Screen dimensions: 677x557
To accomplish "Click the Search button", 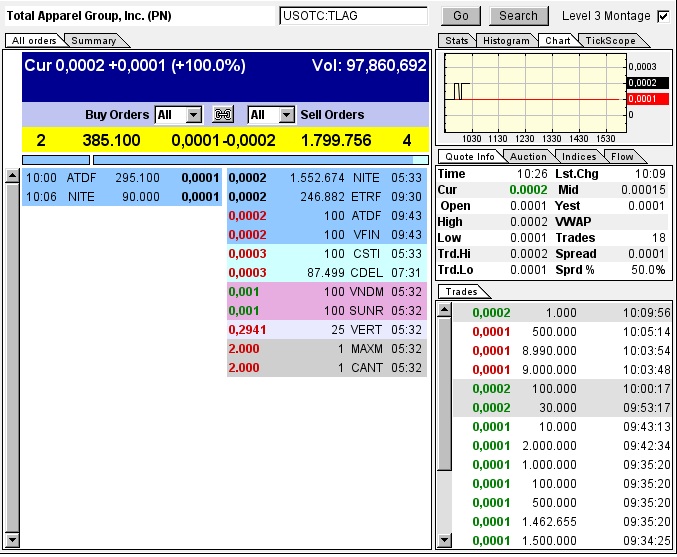I will tap(519, 16).
